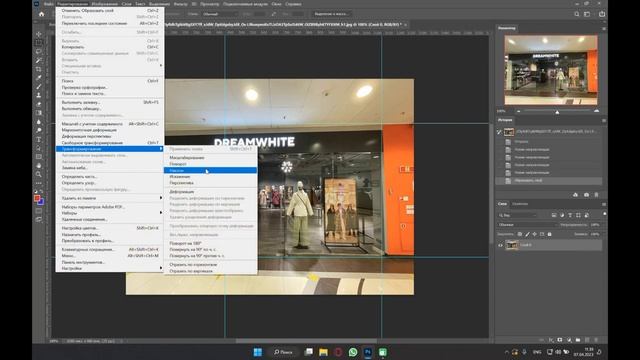Select the Rectangle shape tool

click(39, 157)
